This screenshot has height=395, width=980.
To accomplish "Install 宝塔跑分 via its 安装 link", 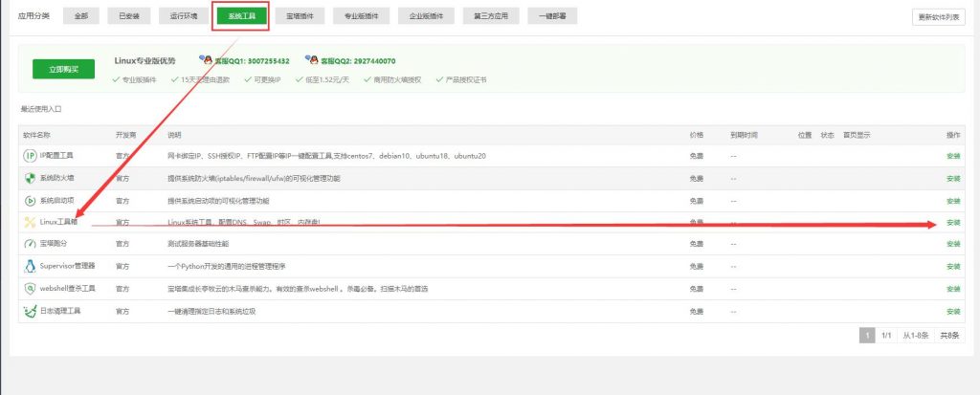I will 953,245.
